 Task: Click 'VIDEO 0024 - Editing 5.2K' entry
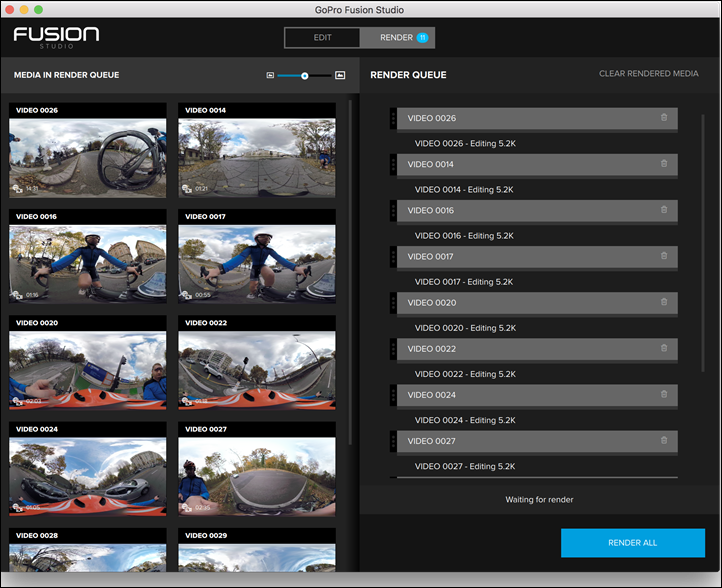465,420
